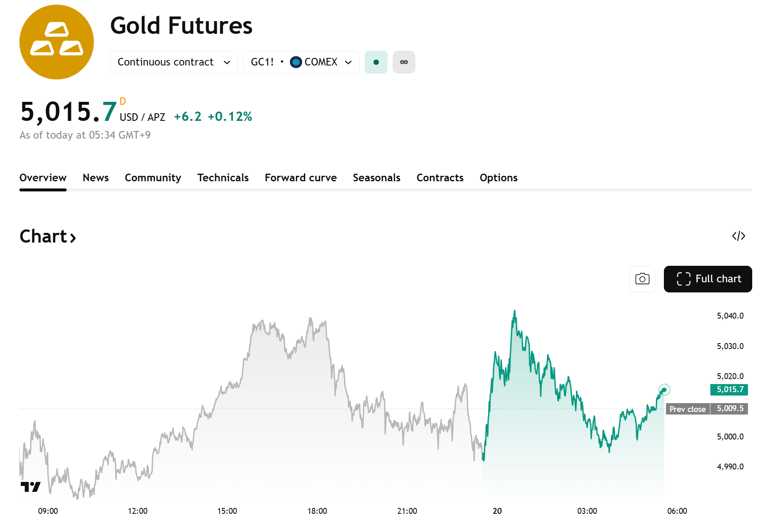The width and height of the screenshot is (767, 532).
Task: Take a chart snapshot with camera icon
Action: coord(642,279)
